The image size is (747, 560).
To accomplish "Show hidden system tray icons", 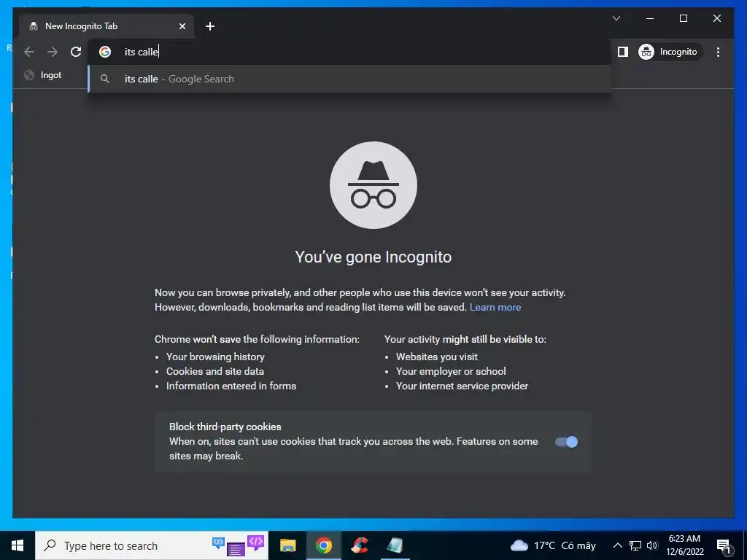I will [x=617, y=545].
